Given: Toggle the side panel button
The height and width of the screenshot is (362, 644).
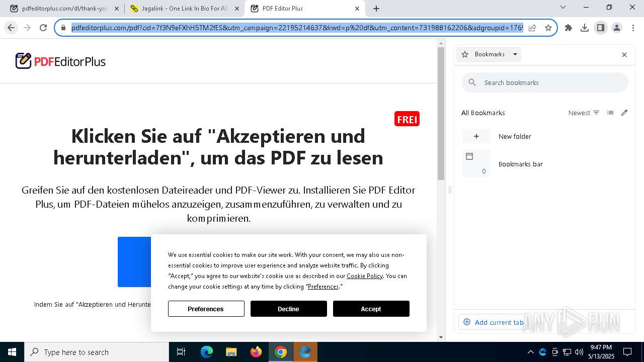Looking at the screenshot, I should point(601,28).
